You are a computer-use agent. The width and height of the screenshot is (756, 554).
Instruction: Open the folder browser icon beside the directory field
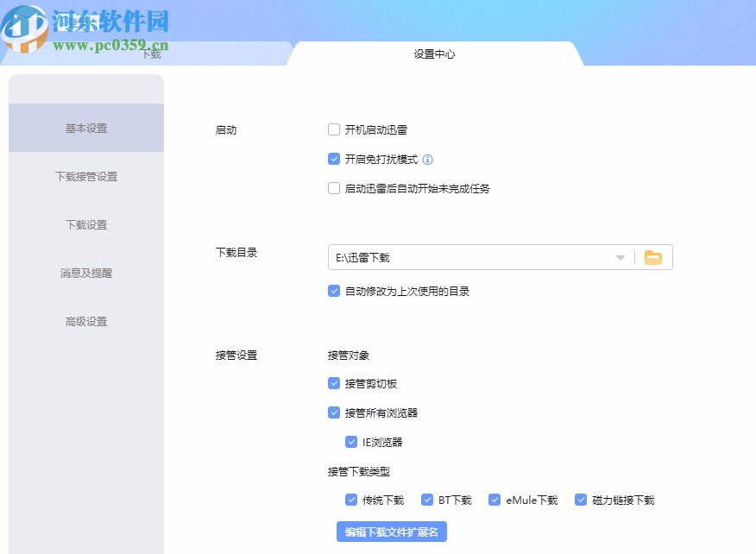click(653, 256)
